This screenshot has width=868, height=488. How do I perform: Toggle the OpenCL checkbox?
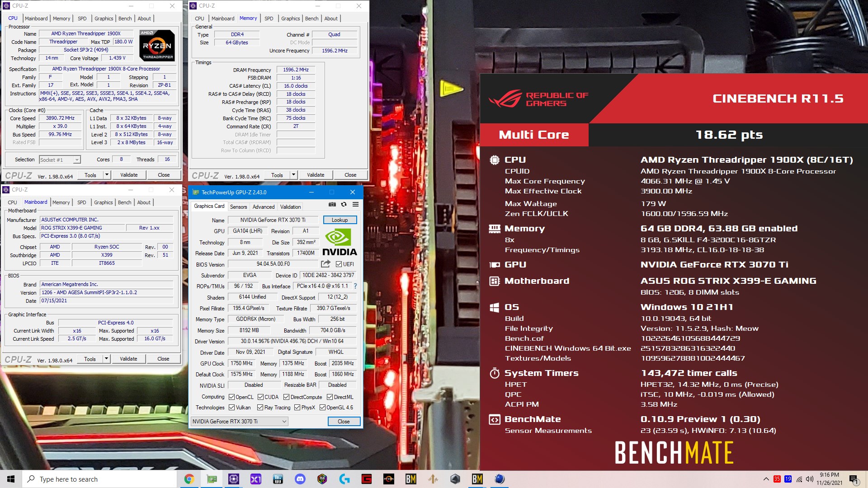(x=232, y=397)
